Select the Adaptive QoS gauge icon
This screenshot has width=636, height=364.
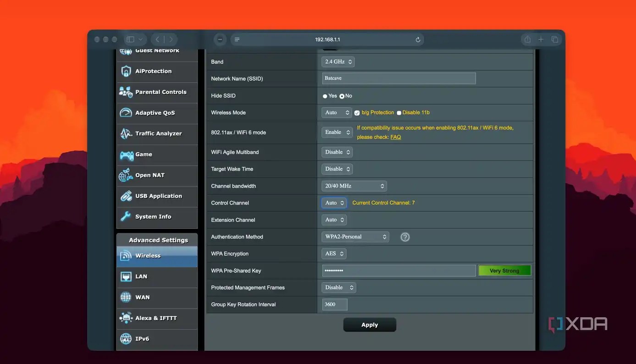pyautogui.click(x=126, y=113)
